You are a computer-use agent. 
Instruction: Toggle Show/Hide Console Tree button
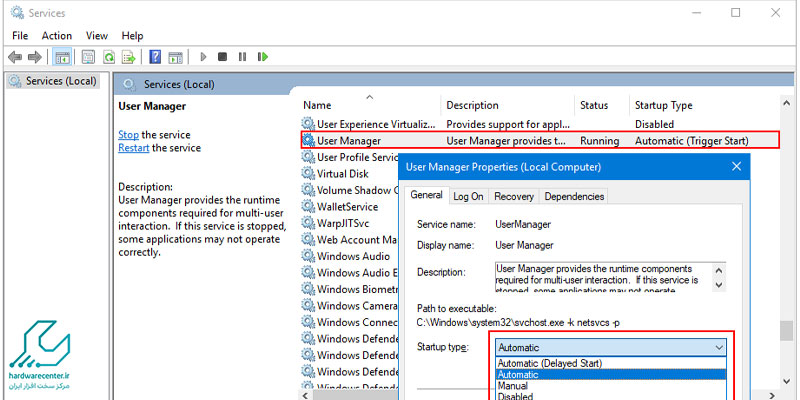coord(63,57)
